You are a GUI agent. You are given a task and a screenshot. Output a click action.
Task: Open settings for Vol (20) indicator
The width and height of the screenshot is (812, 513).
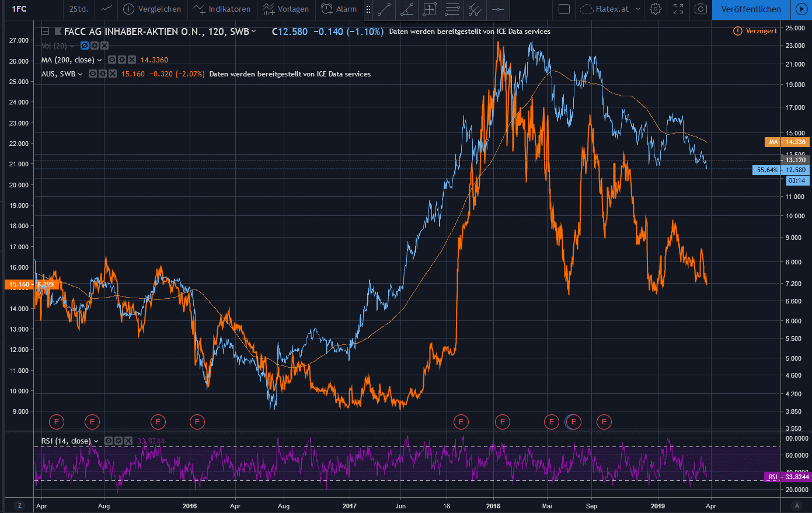pyautogui.click(x=95, y=46)
